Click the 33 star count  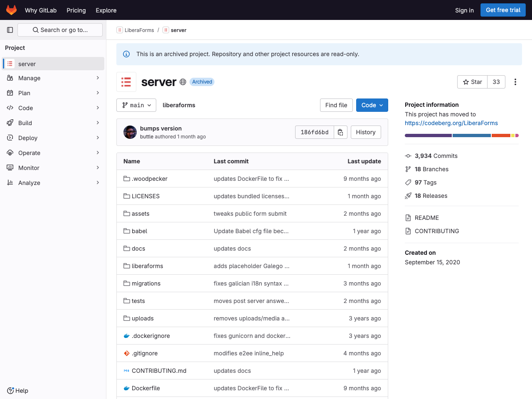[x=496, y=82]
